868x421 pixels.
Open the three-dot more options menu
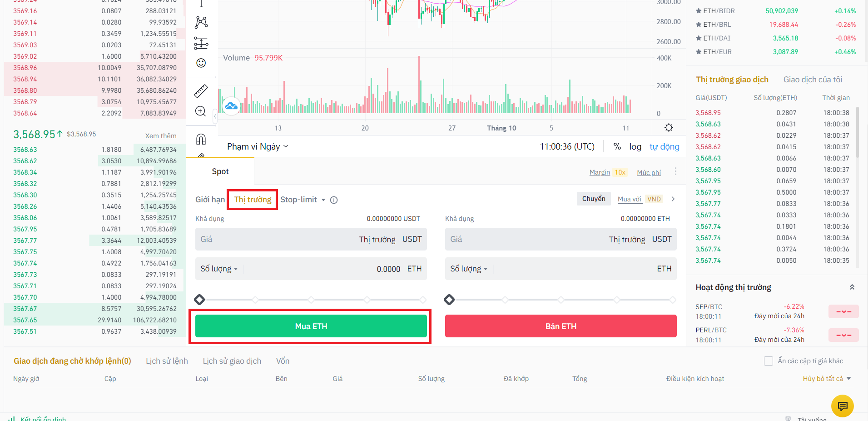pos(675,171)
